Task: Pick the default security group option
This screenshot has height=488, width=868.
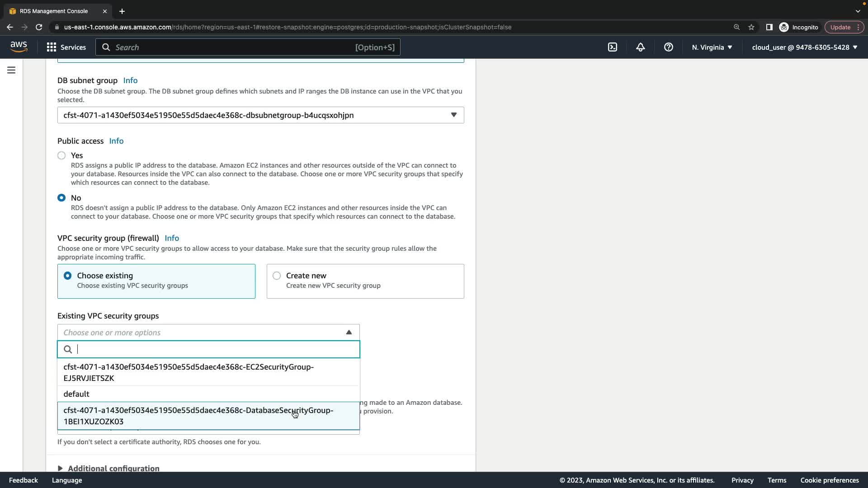Action: pos(76,394)
